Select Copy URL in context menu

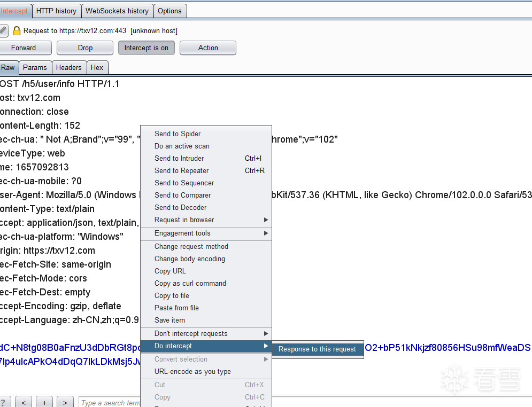pos(206,271)
